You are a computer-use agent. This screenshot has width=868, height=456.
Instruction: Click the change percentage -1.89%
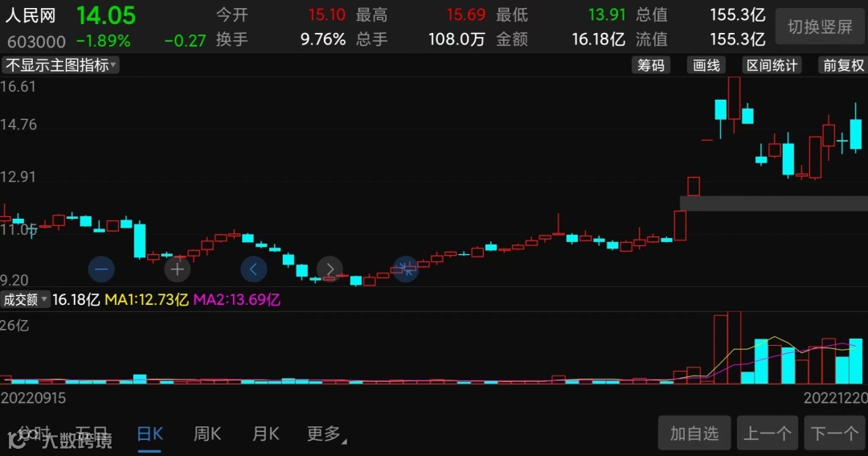[x=104, y=41]
